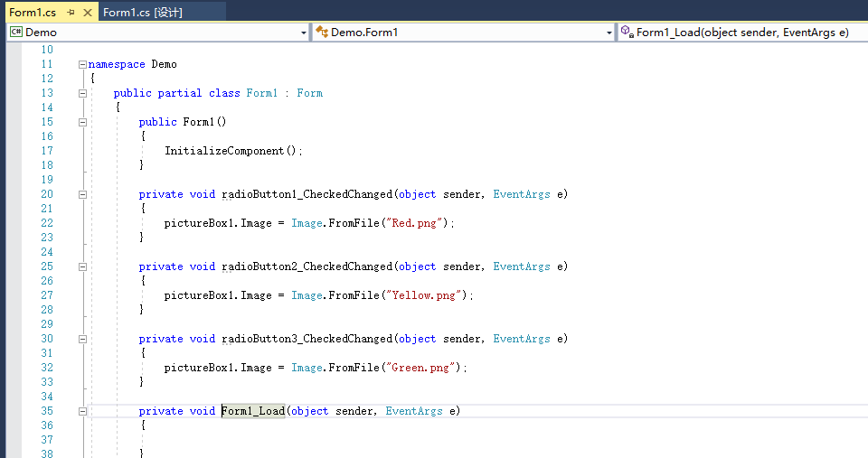This screenshot has width=868, height=458.
Task: Click InitializeComponent() call
Action: [231, 151]
